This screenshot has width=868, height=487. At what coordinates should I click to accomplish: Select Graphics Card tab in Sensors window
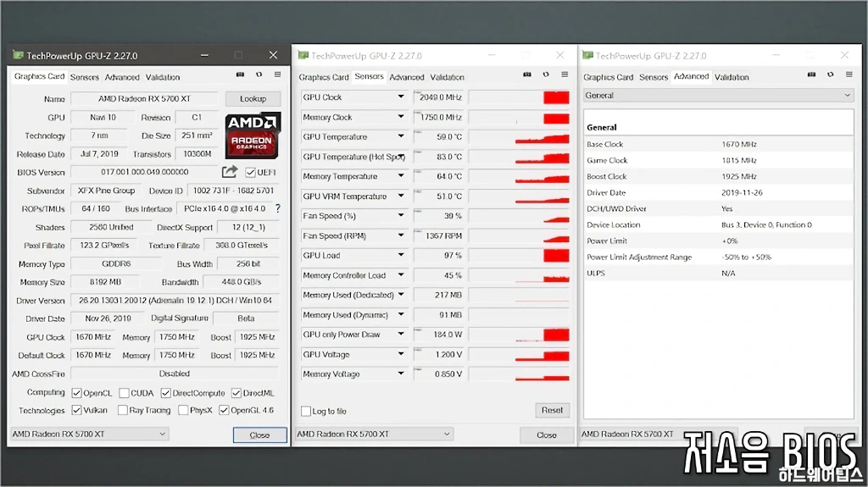pyautogui.click(x=324, y=77)
